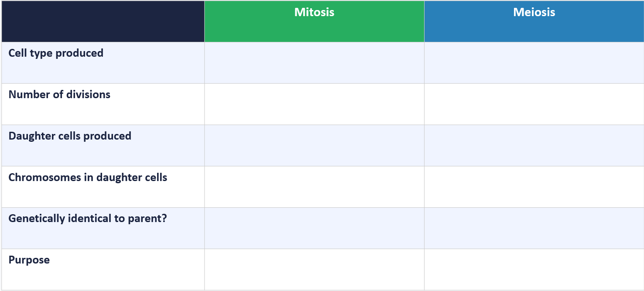Select Mitosis cell for Genetically identical row
The image size is (644, 291).
click(x=314, y=228)
